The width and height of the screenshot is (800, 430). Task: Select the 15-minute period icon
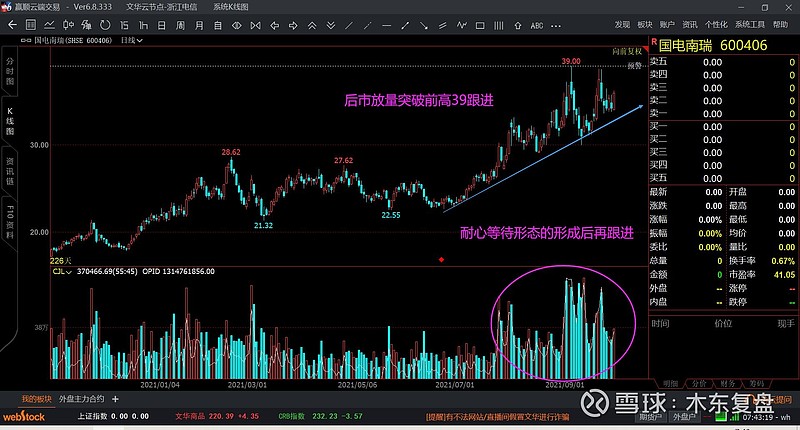(124, 25)
